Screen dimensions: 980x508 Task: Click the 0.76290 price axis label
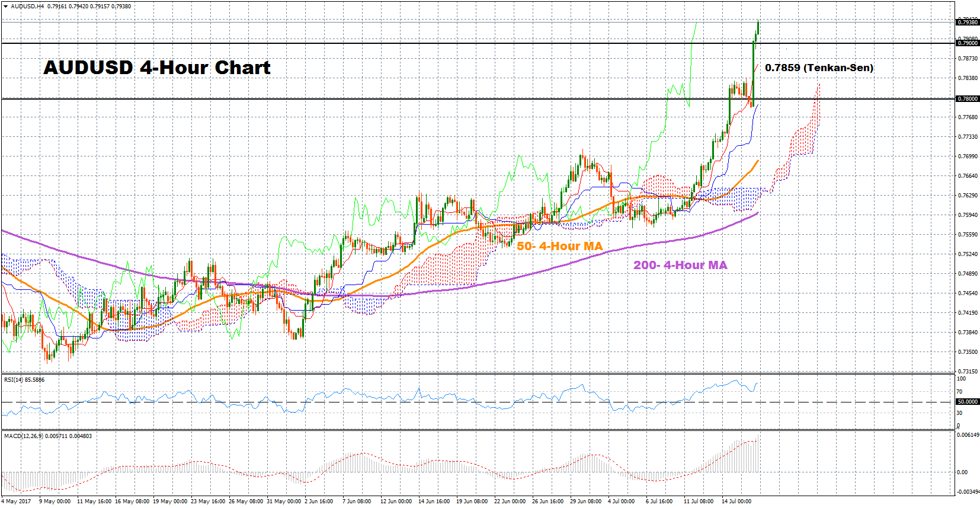tap(968, 196)
